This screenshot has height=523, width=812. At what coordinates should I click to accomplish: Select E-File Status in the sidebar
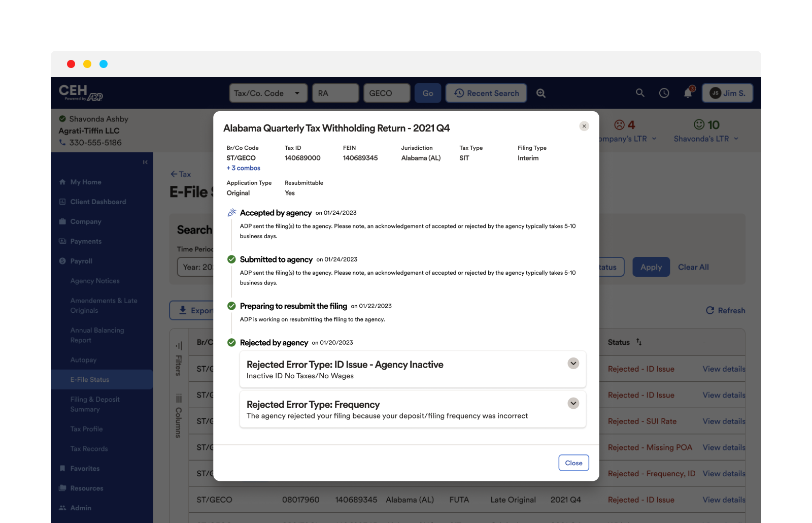tap(91, 379)
